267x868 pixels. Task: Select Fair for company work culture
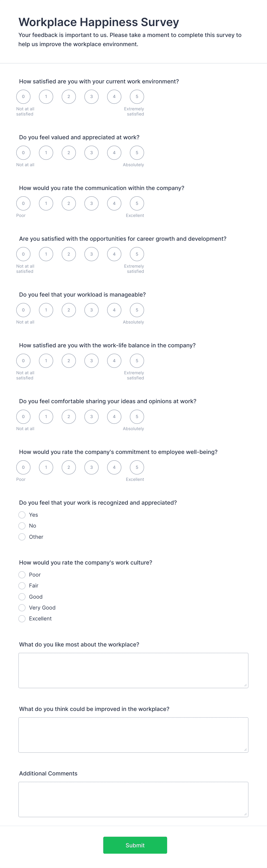(22, 586)
